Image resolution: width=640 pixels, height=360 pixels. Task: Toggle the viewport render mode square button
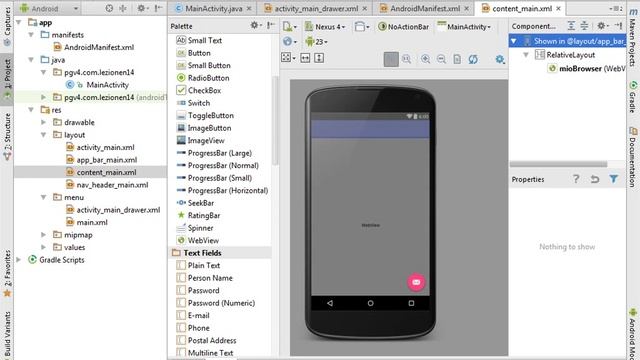point(391,59)
